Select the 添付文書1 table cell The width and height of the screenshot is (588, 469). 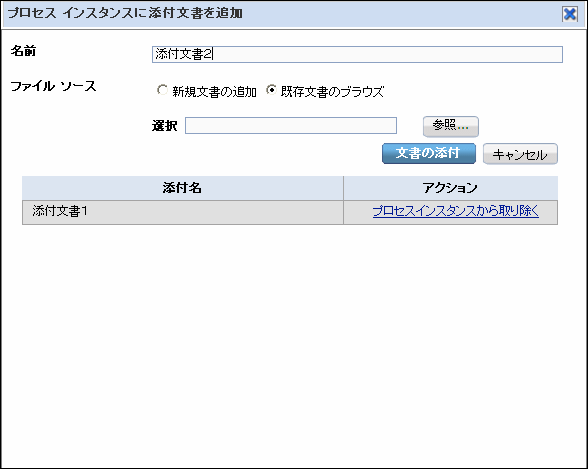183,212
